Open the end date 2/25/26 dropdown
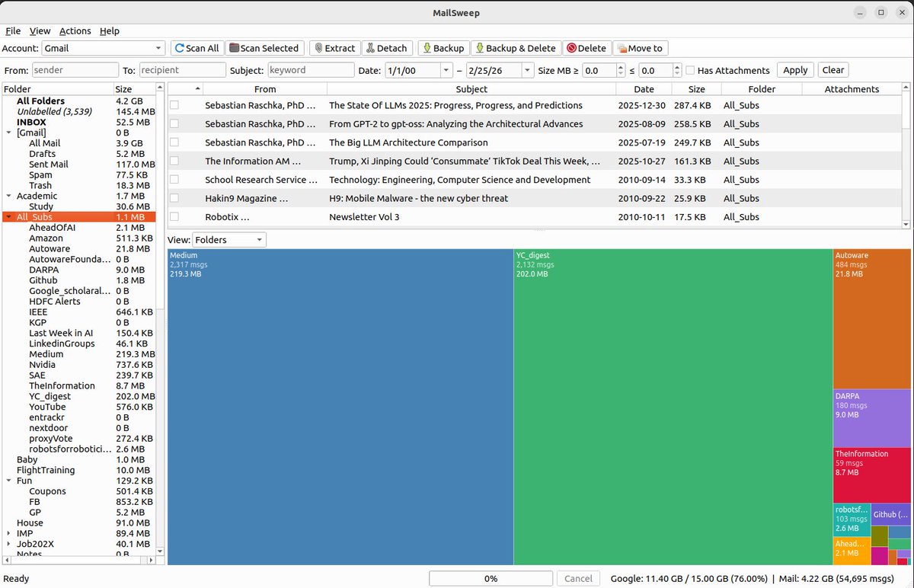914x588 pixels. (x=527, y=70)
